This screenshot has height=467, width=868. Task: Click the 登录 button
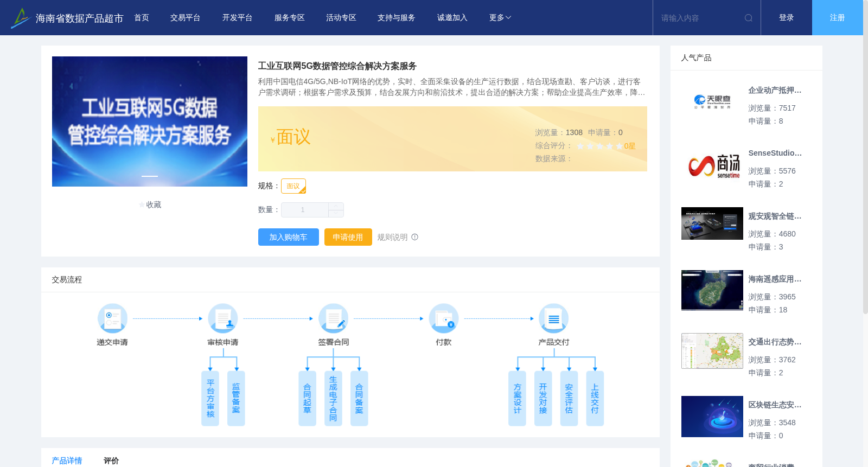point(787,18)
